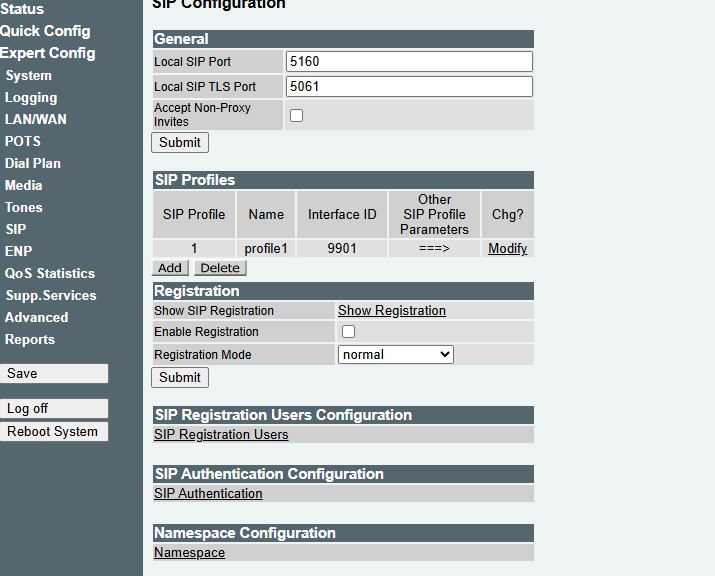Tick the Enable Registration checkbox
Image resolution: width=715 pixels, height=576 pixels.
coord(348,332)
